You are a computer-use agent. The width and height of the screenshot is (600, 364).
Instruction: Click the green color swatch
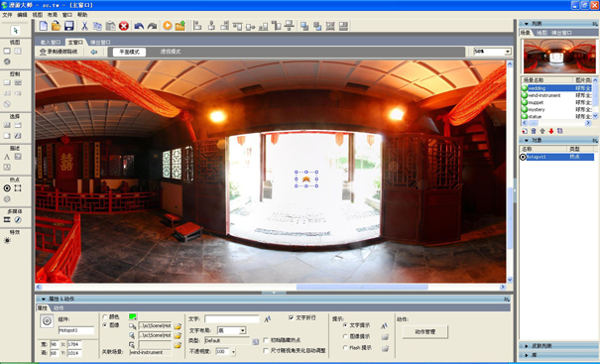tap(133, 316)
